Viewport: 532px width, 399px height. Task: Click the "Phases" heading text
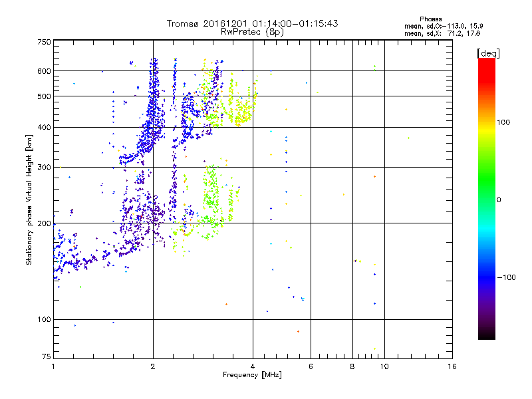click(x=430, y=19)
